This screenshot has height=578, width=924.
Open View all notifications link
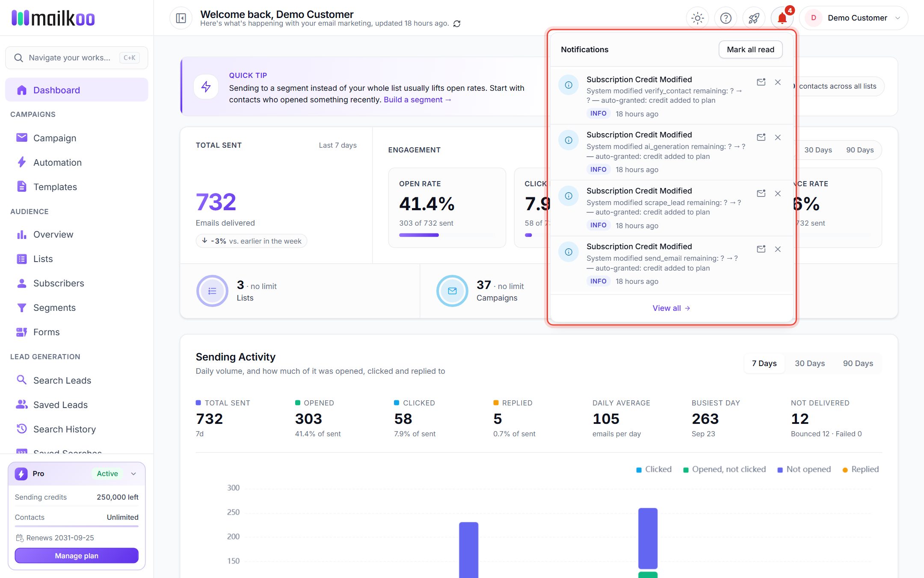[671, 308]
